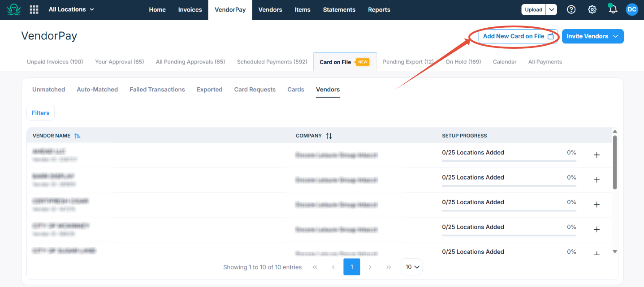644x287 pixels.
Task: Open the Invoices menu
Action: pyautogui.click(x=190, y=9)
